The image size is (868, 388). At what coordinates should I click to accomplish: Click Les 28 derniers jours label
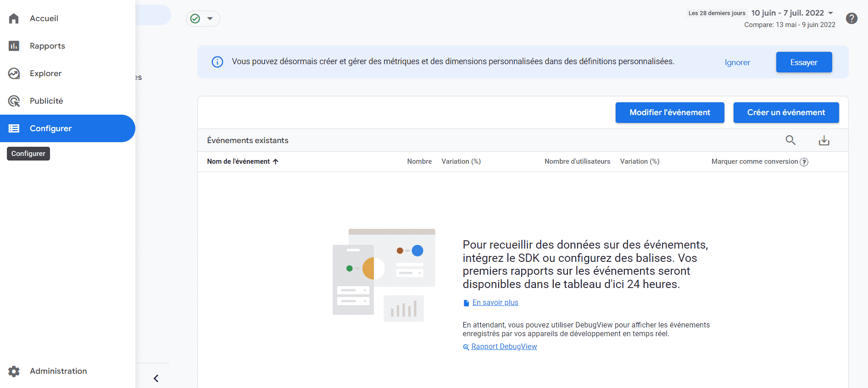coord(717,13)
